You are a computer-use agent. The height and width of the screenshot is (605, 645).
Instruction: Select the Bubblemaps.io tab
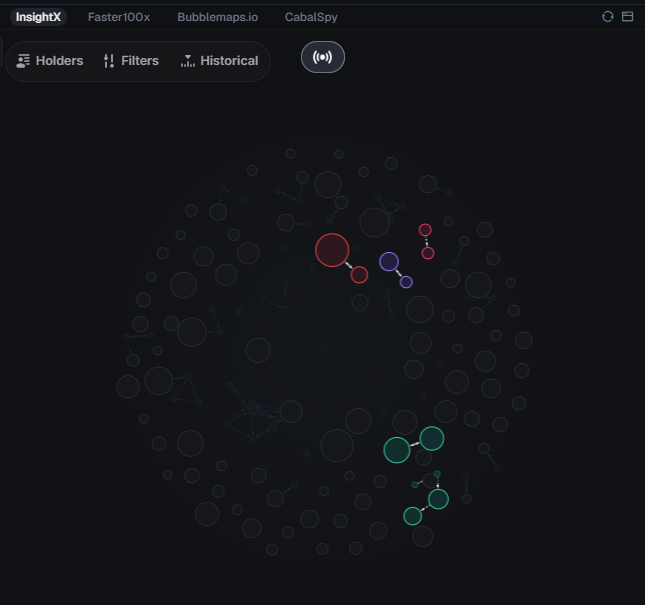tap(218, 17)
